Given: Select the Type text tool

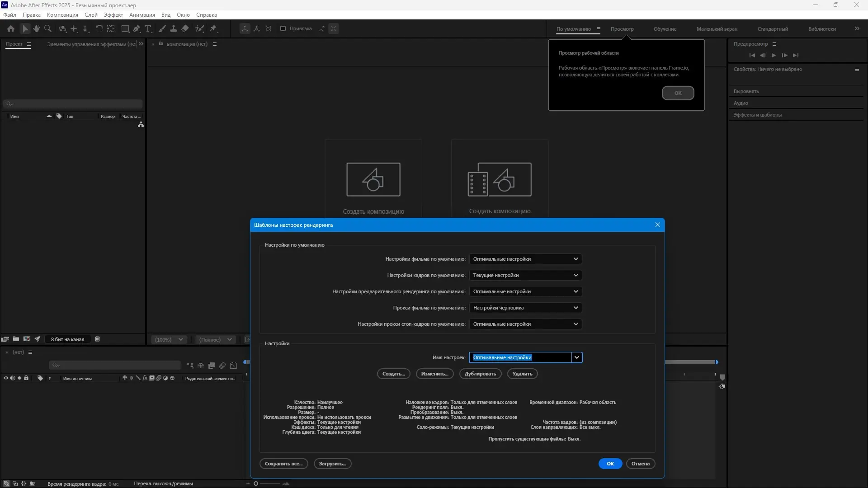Looking at the screenshot, I should pos(148,28).
